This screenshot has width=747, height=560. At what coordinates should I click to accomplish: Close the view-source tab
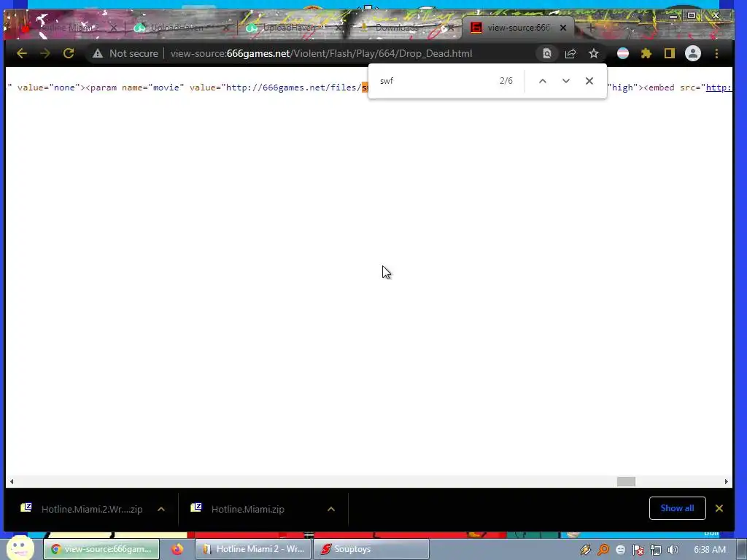(563, 28)
